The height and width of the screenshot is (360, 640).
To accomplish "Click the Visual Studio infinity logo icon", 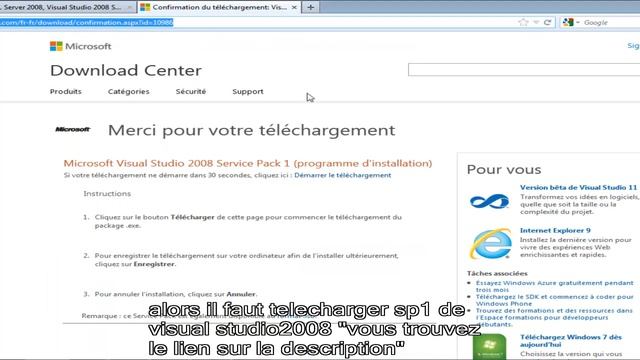I will [x=489, y=201].
